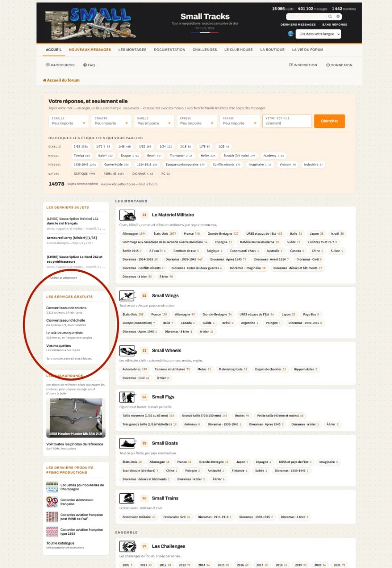This screenshot has width=392, height=568.
Task: Open La Vie du Forum menu
Action: point(308,50)
